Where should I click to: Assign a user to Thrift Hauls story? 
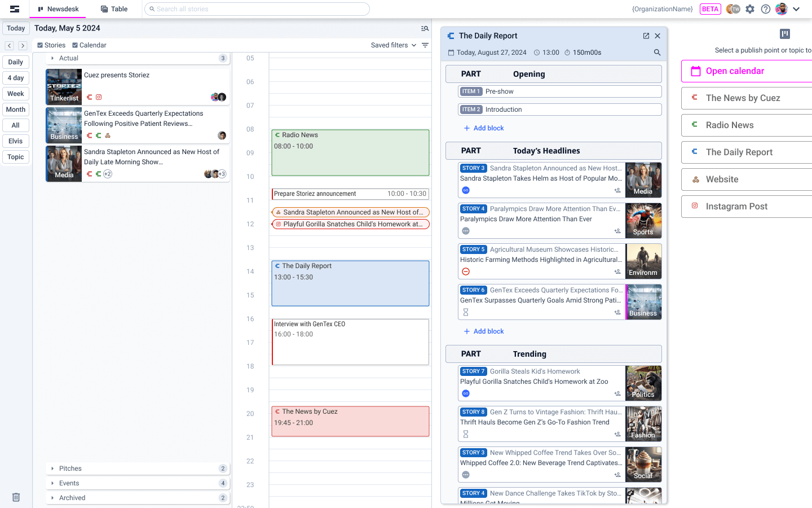(617, 434)
